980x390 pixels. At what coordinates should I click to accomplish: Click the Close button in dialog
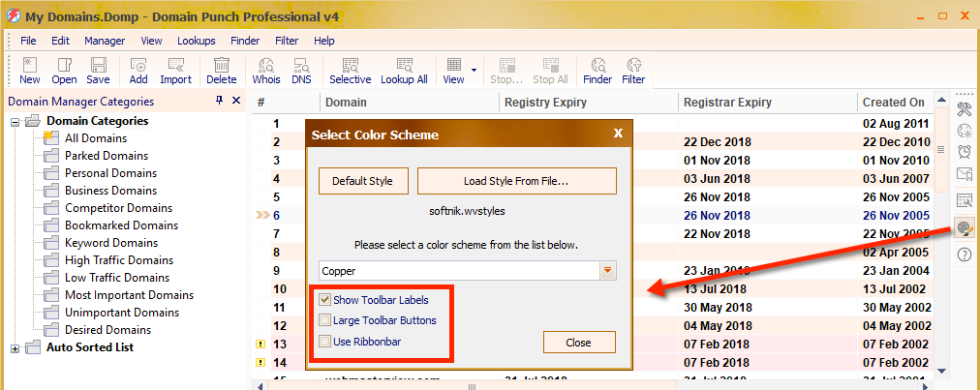coord(579,343)
